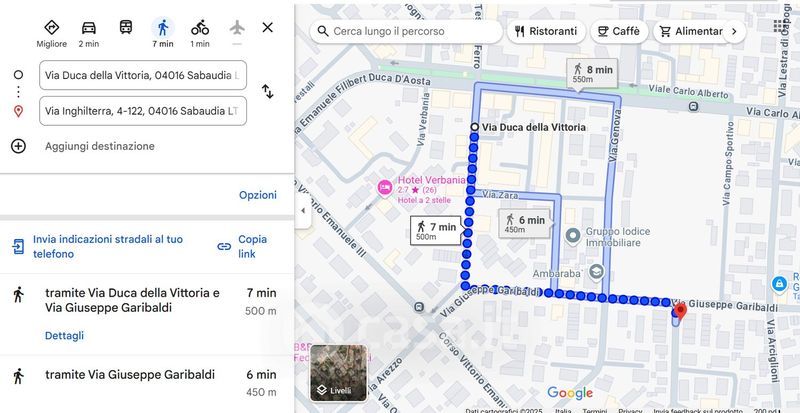Filter by 'Ristoranti' along the route
Viewport: 800px width, 413px height.
(x=546, y=31)
